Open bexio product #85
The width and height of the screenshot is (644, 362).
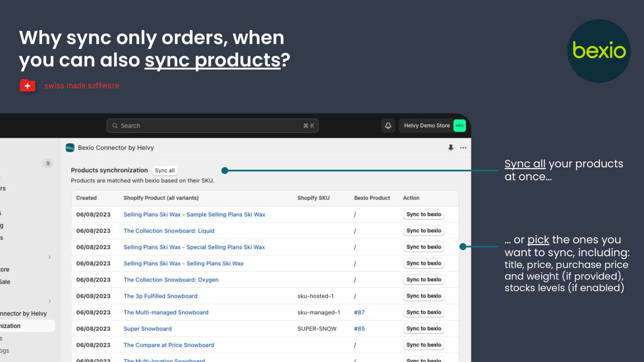click(359, 329)
